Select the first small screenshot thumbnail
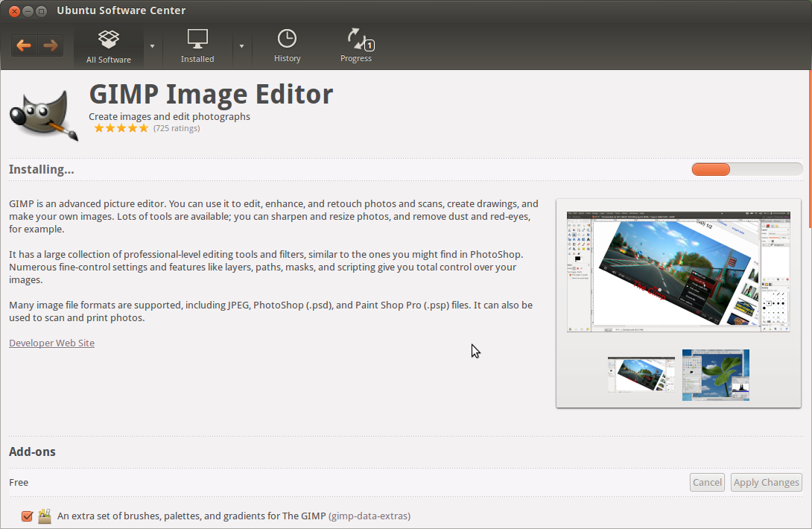 point(641,375)
